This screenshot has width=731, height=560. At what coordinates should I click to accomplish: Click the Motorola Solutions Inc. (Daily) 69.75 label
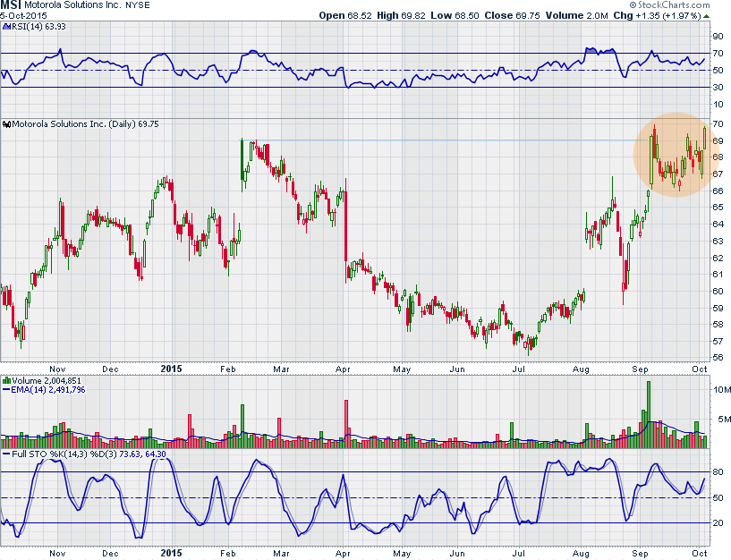click(x=85, y=124)
